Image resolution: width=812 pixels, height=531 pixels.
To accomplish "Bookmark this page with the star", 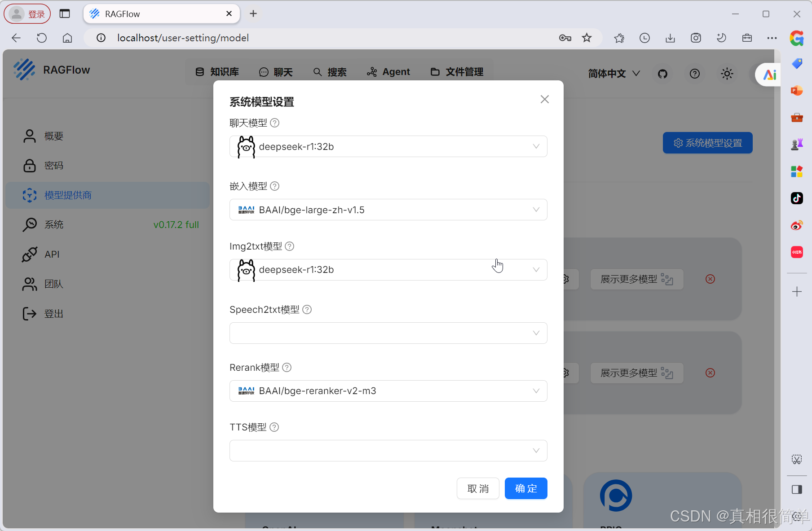I will click(x=587, y=38).
